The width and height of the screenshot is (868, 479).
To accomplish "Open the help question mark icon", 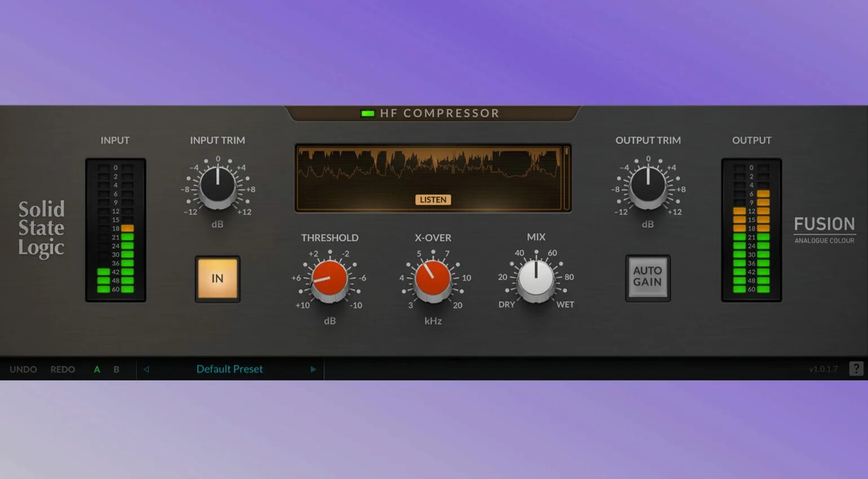I will click(x=856, y=369).
